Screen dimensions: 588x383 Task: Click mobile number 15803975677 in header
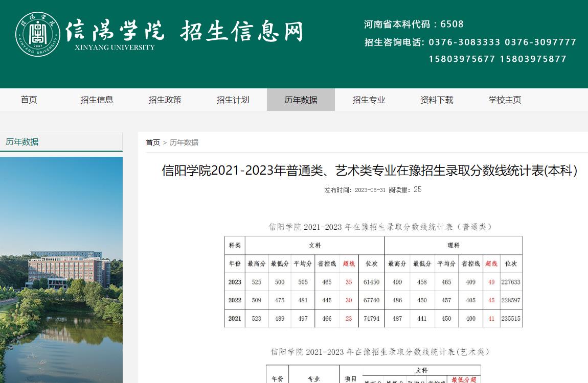(462, 59)
